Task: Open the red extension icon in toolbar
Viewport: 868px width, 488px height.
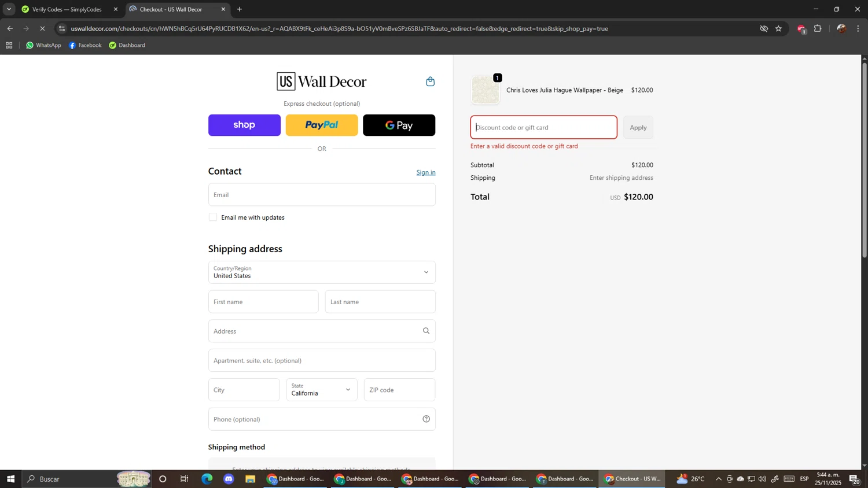Action: tap(801, 29)
